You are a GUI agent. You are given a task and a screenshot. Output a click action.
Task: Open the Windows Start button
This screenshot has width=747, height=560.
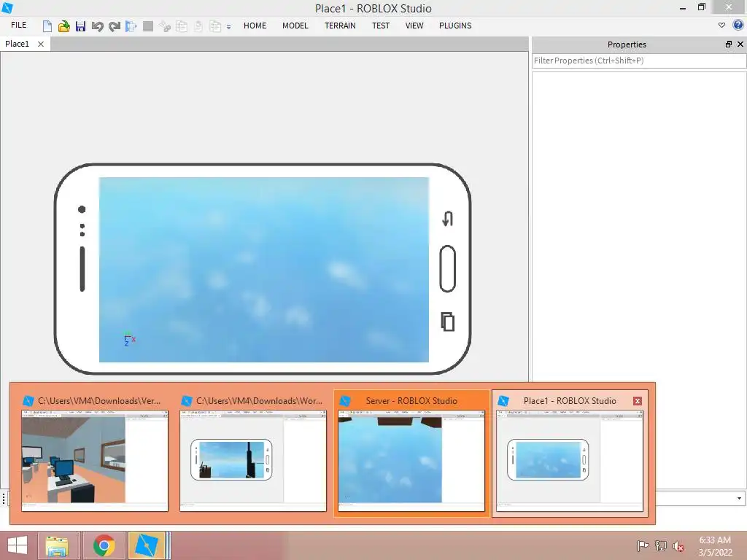tap(18, 545)
